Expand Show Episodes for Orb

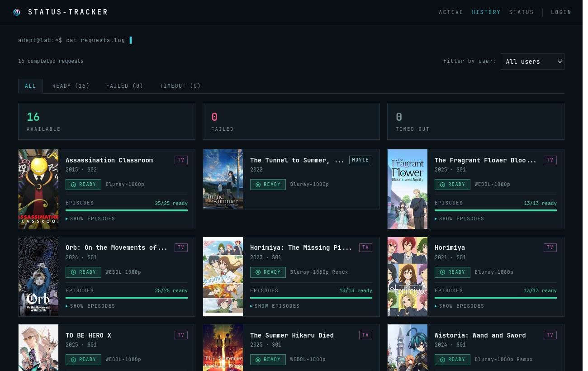90,306
